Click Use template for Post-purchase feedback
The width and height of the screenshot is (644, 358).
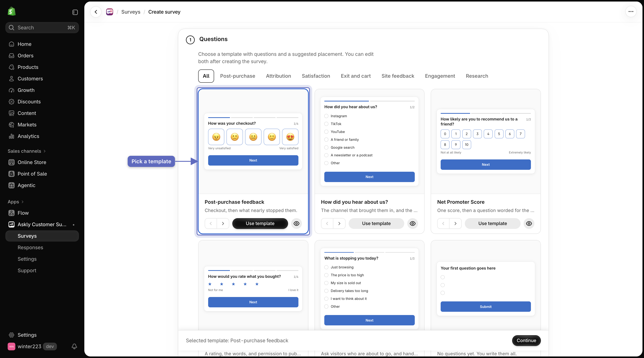(260, 223)
